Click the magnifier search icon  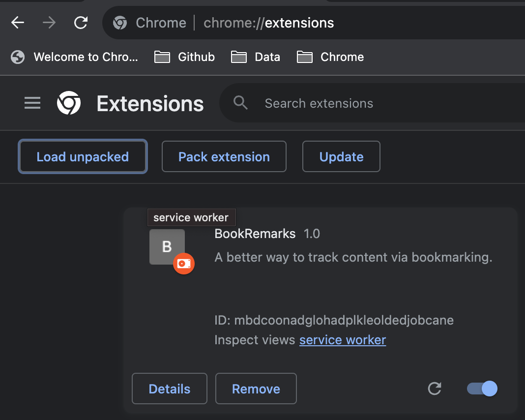[x=240, y=103]
